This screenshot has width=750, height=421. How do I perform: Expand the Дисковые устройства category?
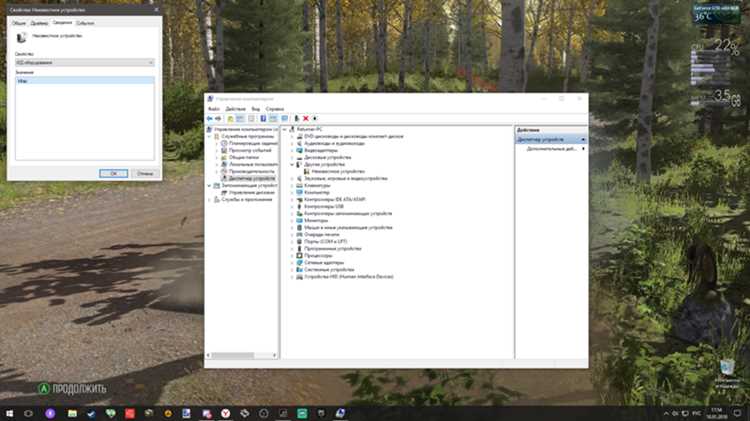(292, 157)
